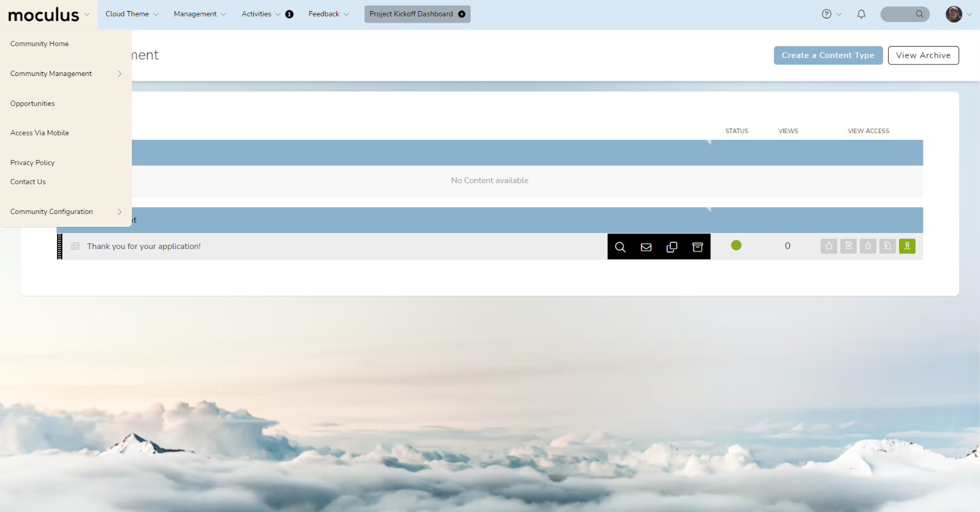Image resolution: width=980 pixels, height=512 pixels.
Task: Select Community Home menu entry
Action: point(39,44)
